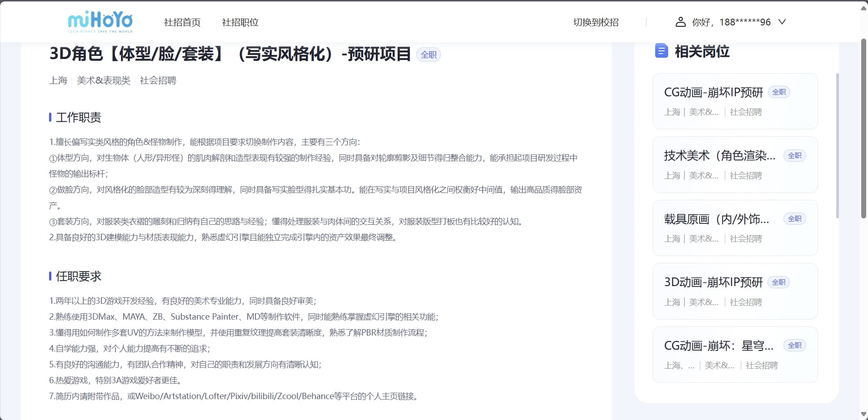Click the related positions document icon
Image resolution: width=868 pixels, height=420 pixels.
pyautogui.click(x=661, y=51)
